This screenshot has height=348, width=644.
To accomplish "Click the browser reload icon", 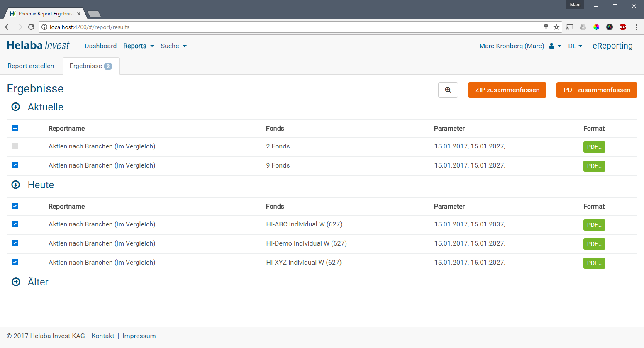I will pos(31,27).
